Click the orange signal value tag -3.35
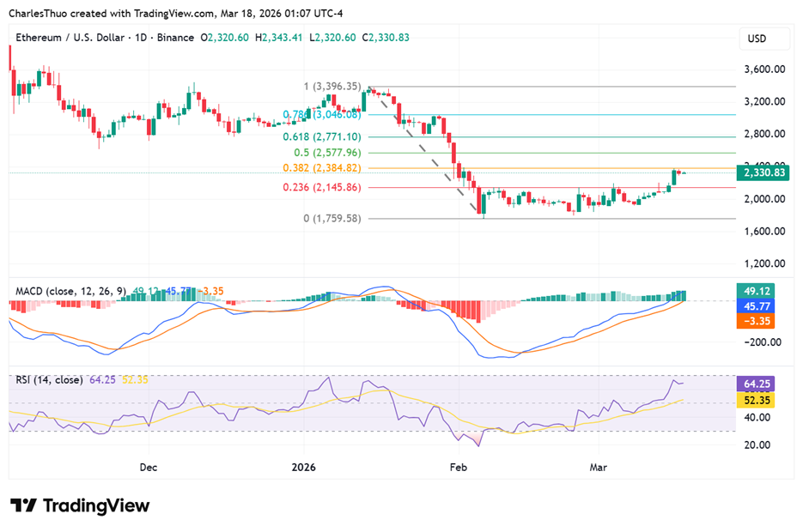The image size is (803, 532). pos(760,321)
